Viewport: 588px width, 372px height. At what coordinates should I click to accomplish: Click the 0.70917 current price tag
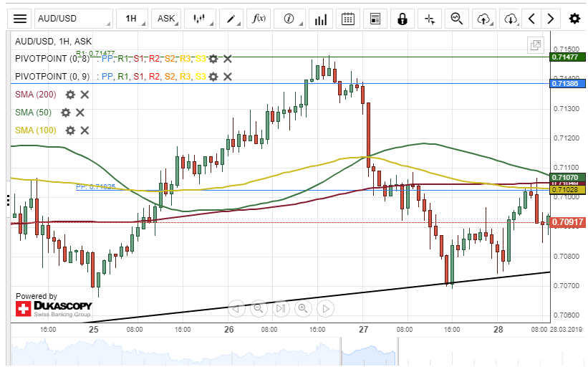point(567,222)
